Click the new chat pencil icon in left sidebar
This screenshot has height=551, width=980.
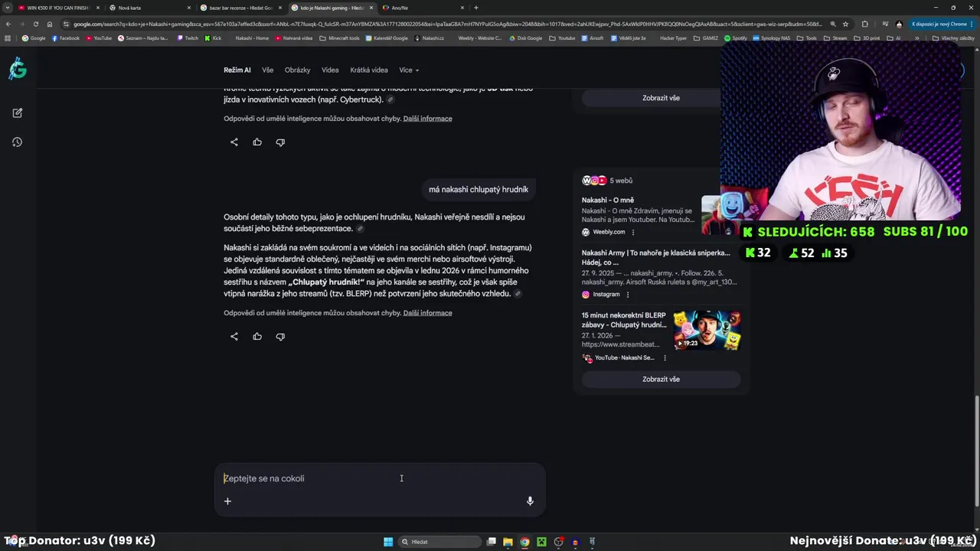(17, 112)
